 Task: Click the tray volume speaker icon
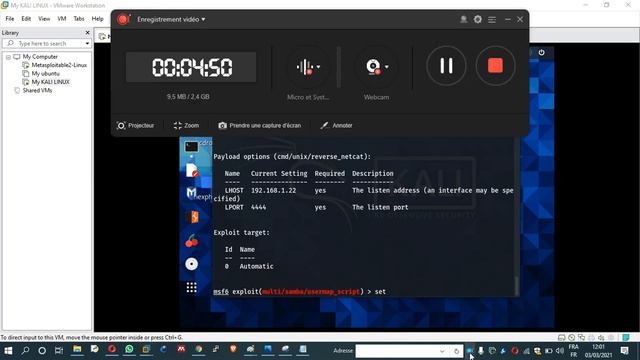560,351
